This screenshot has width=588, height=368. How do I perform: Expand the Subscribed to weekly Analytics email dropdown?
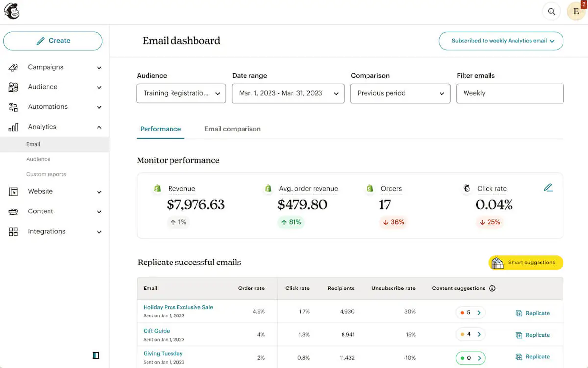500,41
